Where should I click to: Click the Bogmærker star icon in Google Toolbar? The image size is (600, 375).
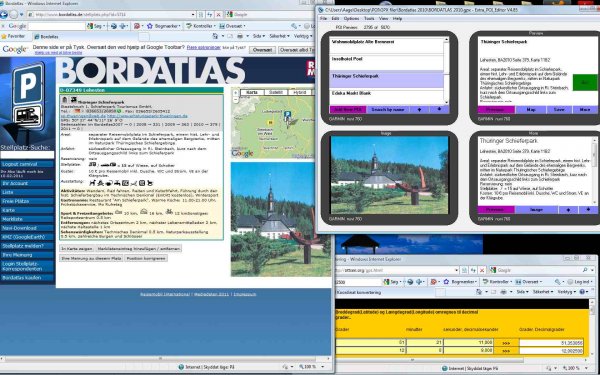150,26
